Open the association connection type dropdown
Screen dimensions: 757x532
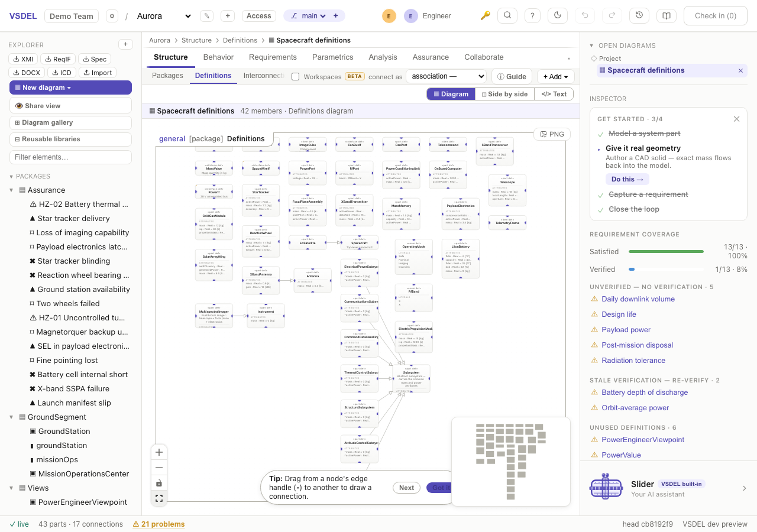tap(446, 76)
